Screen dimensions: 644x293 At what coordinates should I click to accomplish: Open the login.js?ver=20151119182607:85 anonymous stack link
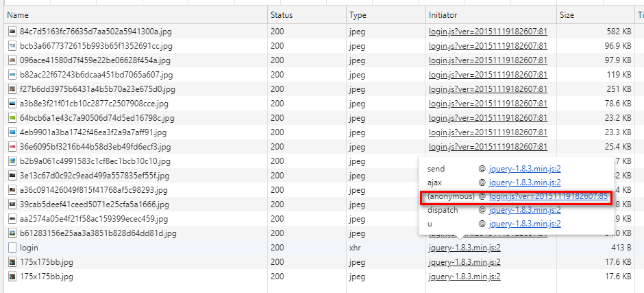[x=548, y=197]
